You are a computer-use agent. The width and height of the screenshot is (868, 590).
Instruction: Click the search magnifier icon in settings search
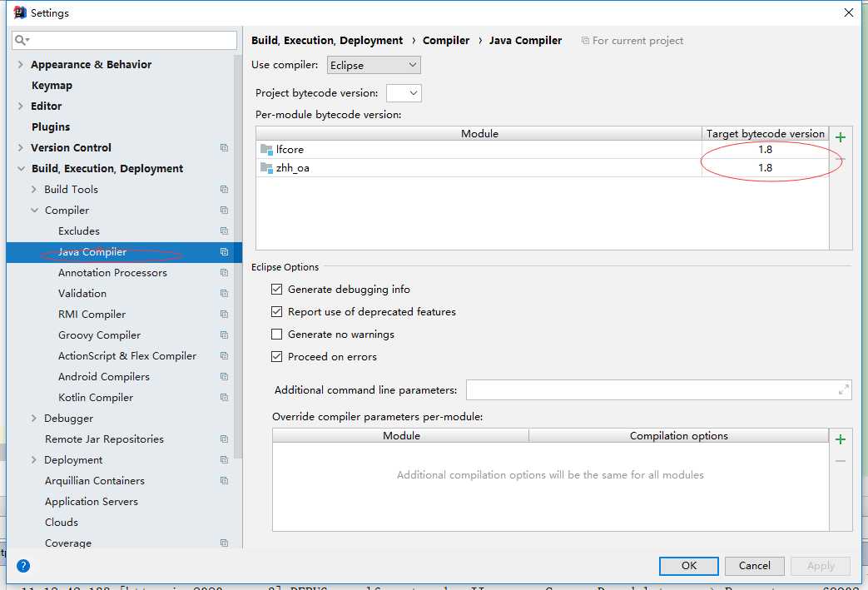pos(21,40)
